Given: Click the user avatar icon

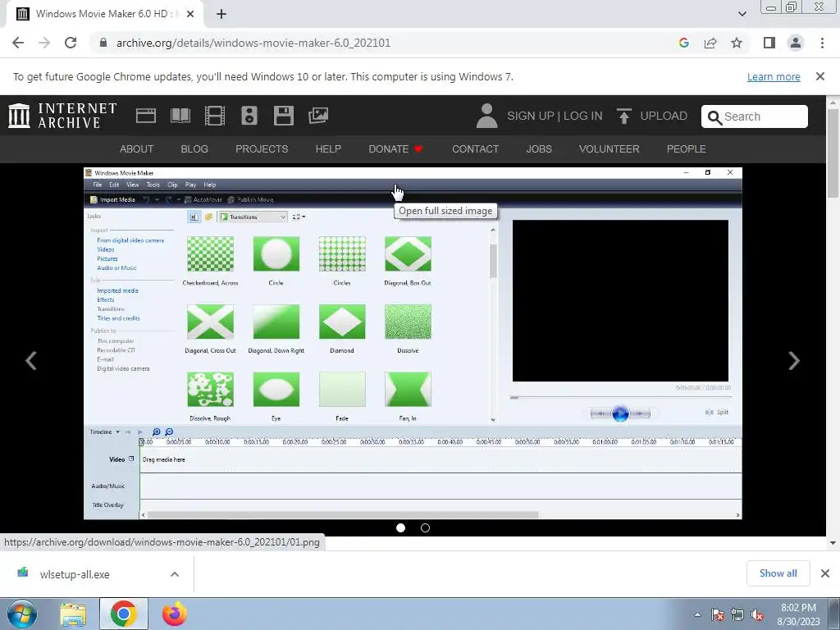Looking at the screenshot, I should [x=486, y=116].
